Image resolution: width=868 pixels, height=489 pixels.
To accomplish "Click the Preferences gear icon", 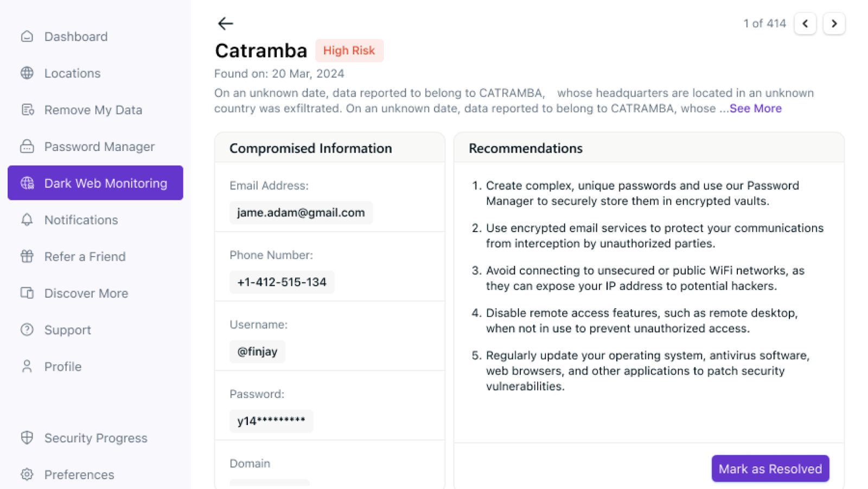I will coord(27,474).
